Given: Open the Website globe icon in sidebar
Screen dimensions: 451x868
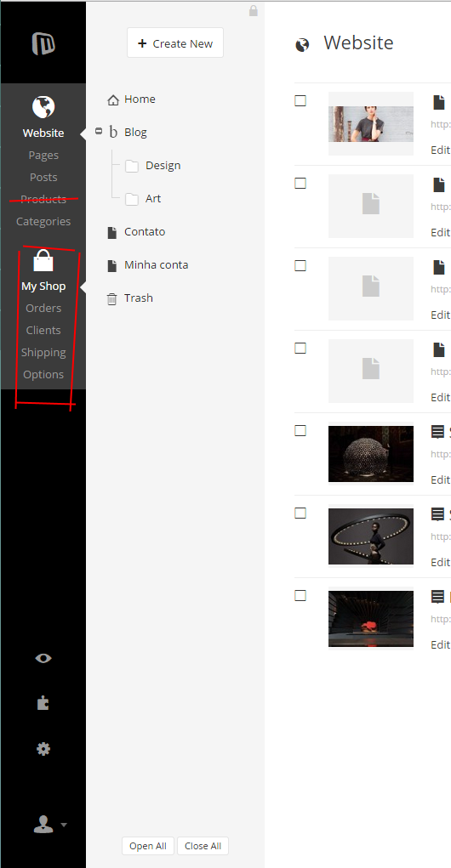Looking at the screenshot, I should point(43,107).
